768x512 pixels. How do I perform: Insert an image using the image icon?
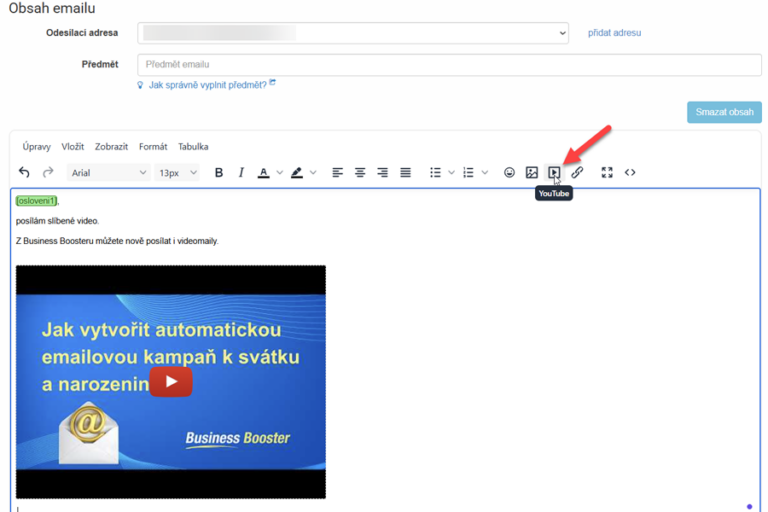[x=532, y=173]
